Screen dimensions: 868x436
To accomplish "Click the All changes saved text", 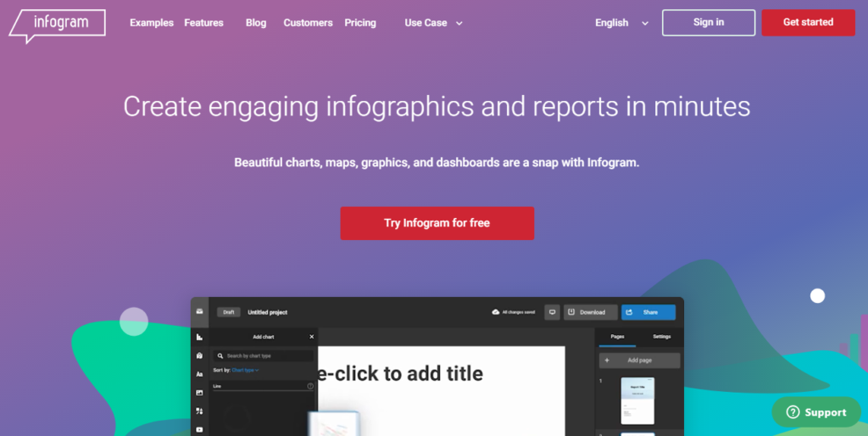I will (x=519, y=312).
